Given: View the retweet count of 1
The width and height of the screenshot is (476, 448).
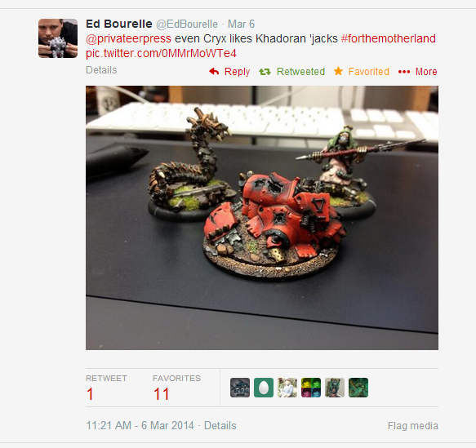Looking at the screenshot, I should point(90,394).
